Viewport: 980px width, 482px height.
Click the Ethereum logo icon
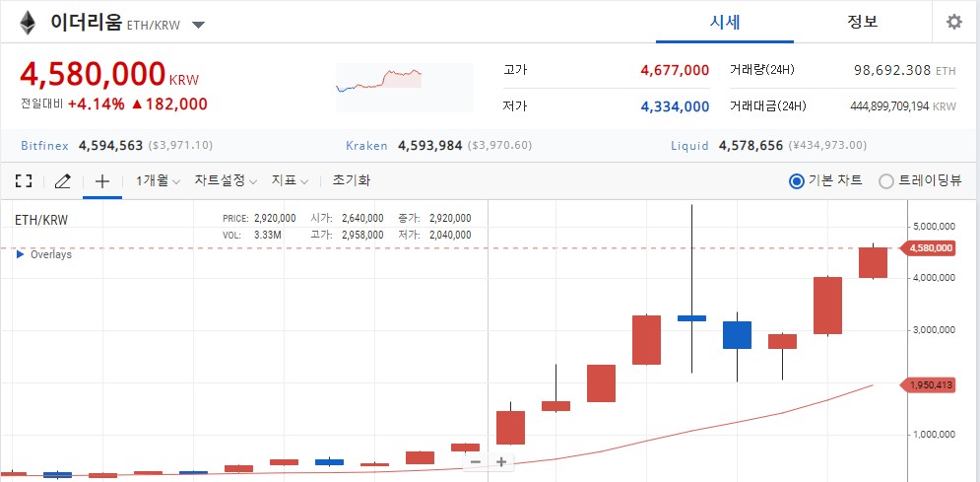(x=27, y=23)
